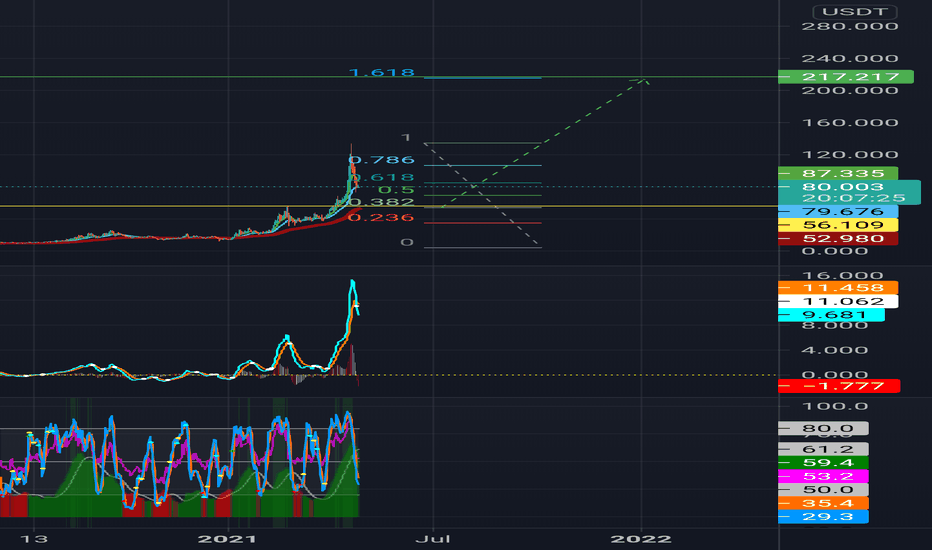The width and height of the screenshot is (932, 550).
Task: Select the 13 date label on the time axis
Action: [x=34, y=539]
